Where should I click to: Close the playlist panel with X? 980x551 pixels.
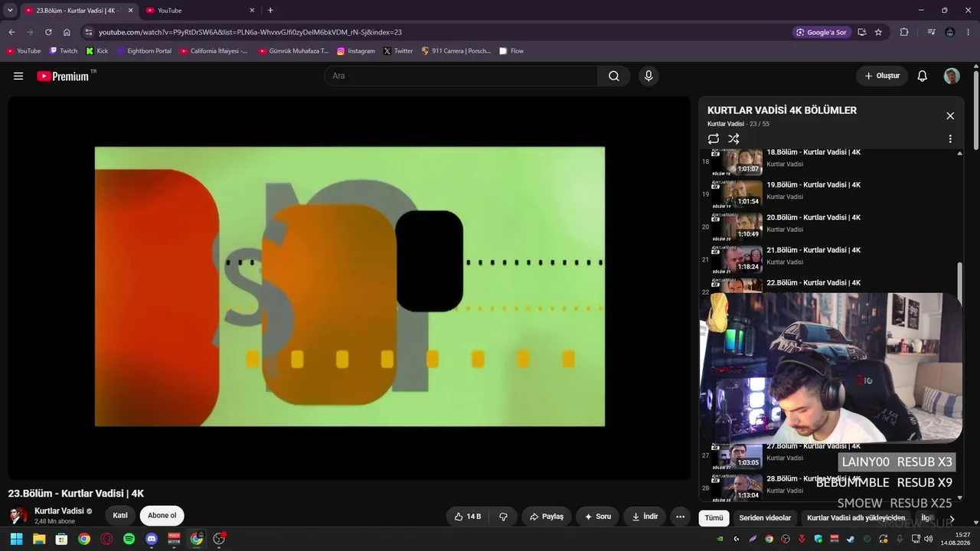pos(950,116)
